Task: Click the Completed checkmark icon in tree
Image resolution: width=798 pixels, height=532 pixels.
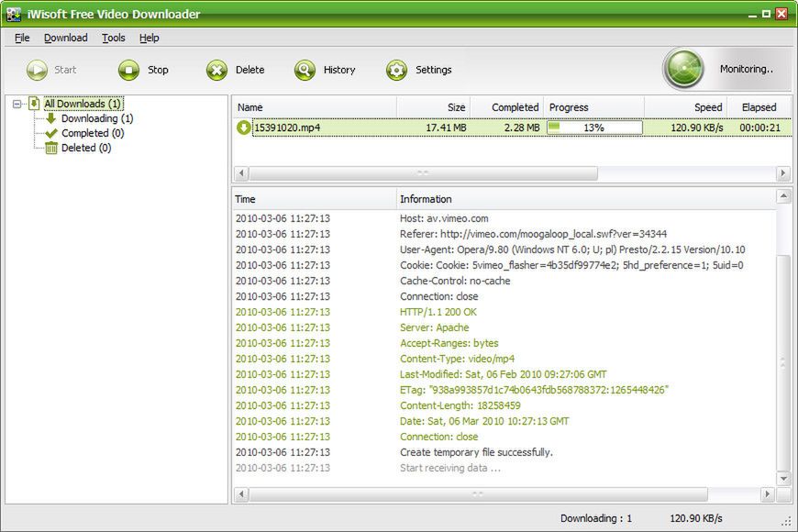Action: coord(50,133)
